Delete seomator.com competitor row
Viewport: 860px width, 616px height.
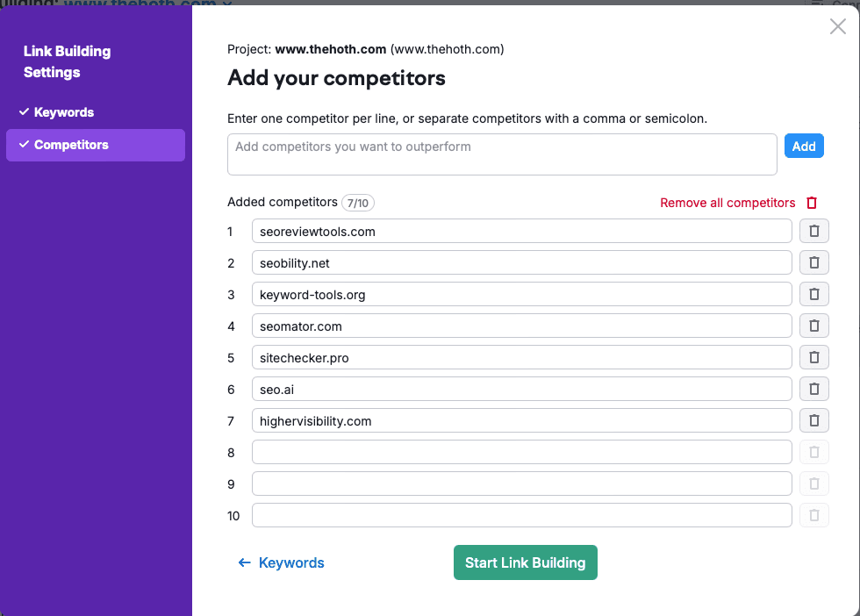point(813,326)
